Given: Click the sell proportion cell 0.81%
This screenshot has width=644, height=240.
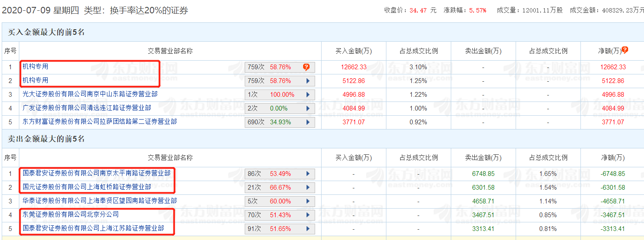Looking at the screenshot, I should (x=548, y=229).
